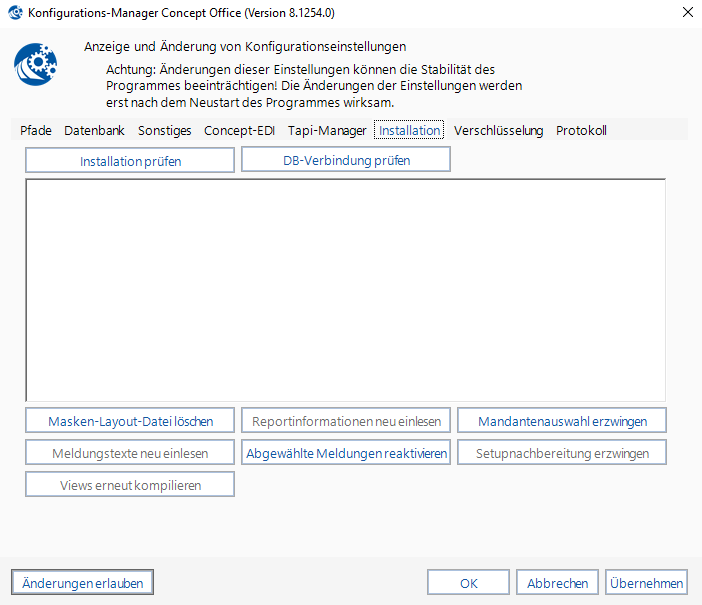Screen dimensions: 702x605
Task: Go to the Concept-EDI tab
Action: point(239,131)
